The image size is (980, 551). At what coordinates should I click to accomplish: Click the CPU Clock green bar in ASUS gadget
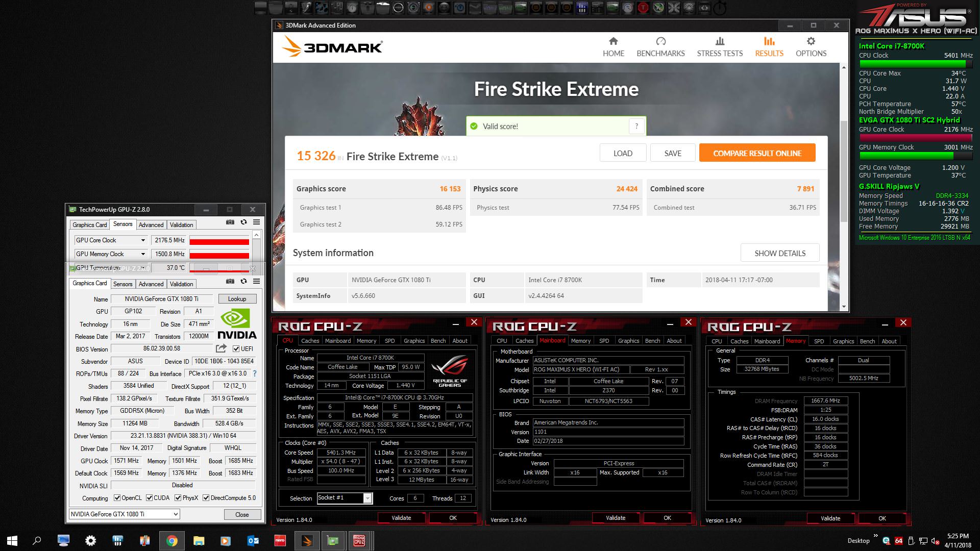(916, 64)
